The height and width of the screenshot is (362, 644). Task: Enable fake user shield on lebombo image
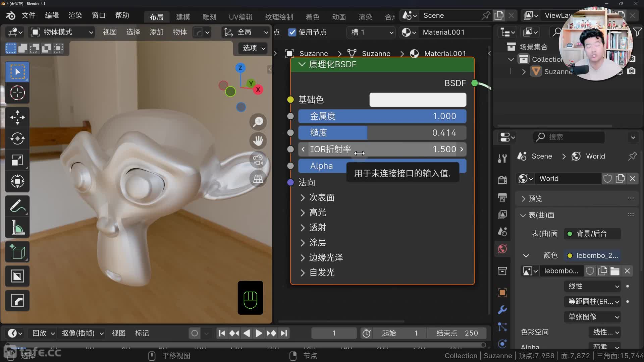point(590,271)
